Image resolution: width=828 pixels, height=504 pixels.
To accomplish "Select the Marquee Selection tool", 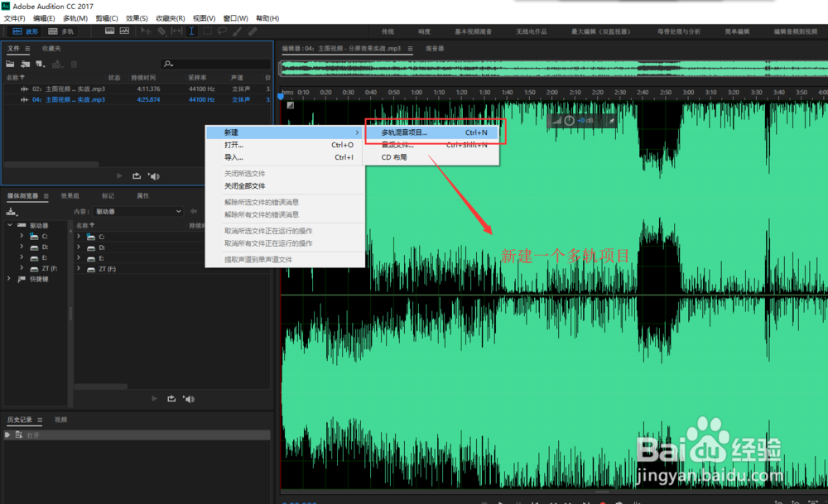I will point(208,31).
